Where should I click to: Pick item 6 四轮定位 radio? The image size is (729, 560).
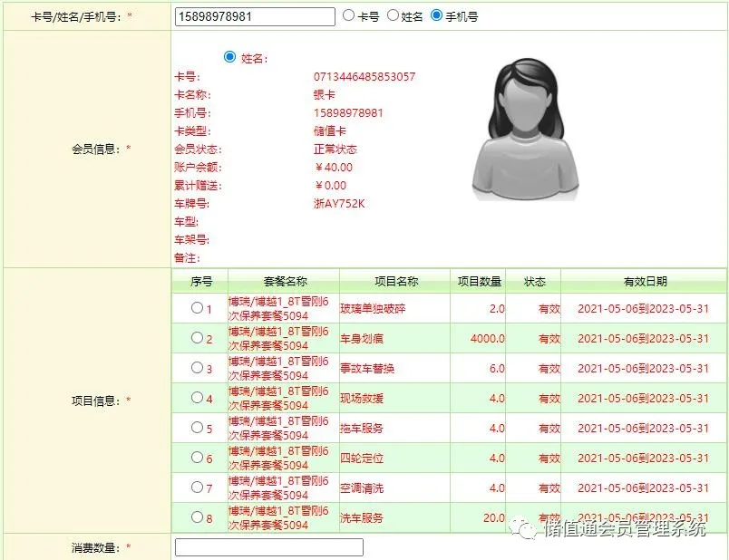(197, 458)
